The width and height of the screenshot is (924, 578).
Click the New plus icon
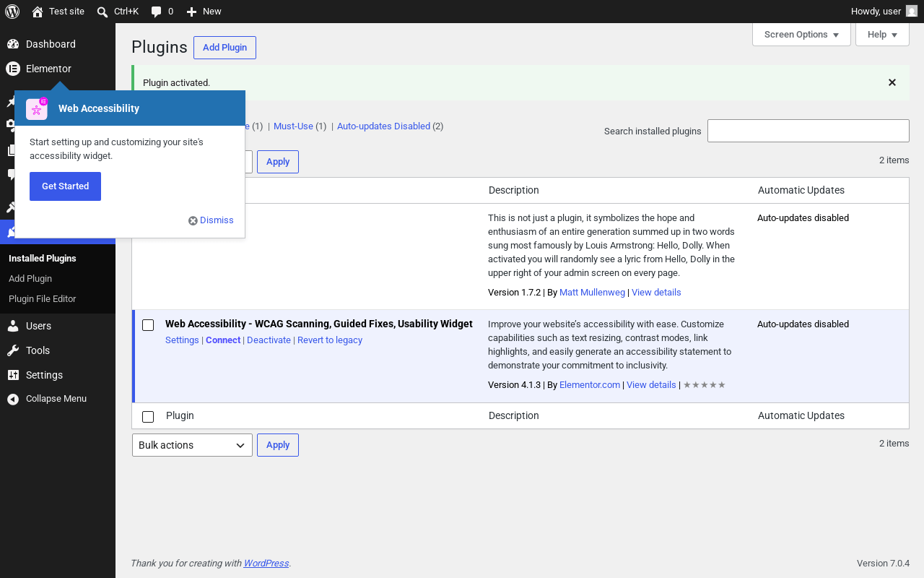[191, 12]
